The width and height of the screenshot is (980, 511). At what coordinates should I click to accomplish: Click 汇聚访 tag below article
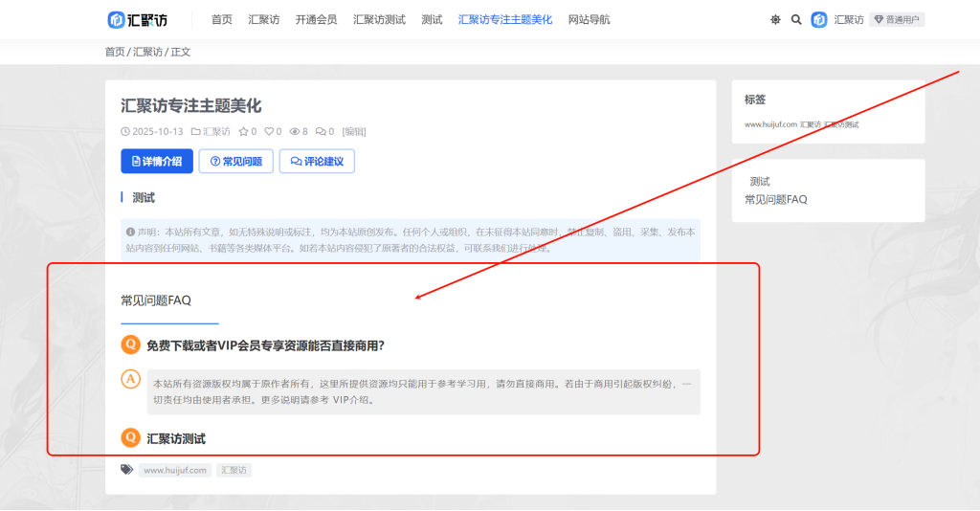pos(234,471)
